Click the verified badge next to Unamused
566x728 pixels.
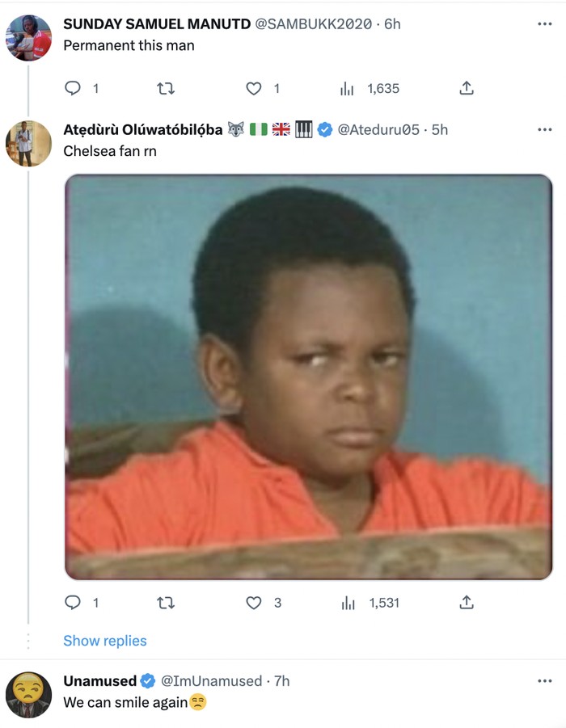(x=149, y=681)
